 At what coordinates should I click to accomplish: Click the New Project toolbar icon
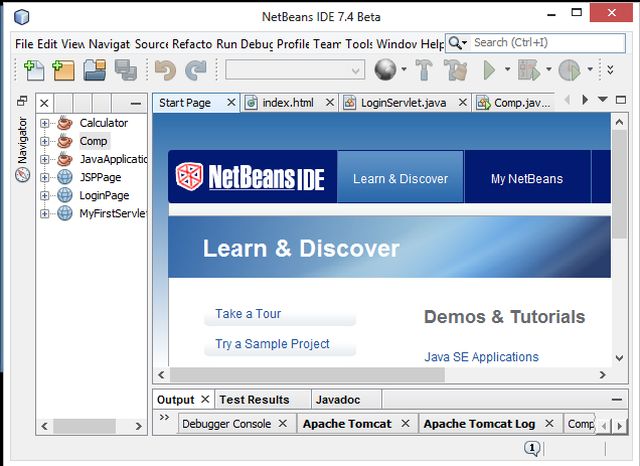pyautogui.click(x=63, y=70)
